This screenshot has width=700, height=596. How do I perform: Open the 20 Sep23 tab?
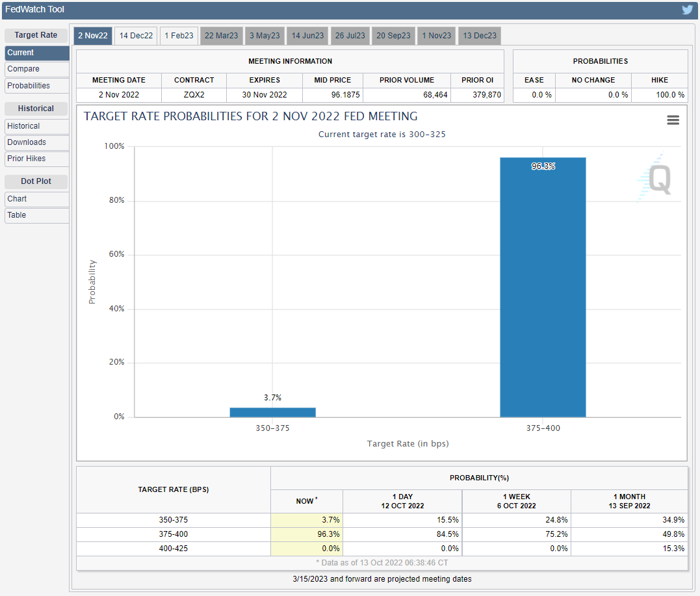[393, 36]
